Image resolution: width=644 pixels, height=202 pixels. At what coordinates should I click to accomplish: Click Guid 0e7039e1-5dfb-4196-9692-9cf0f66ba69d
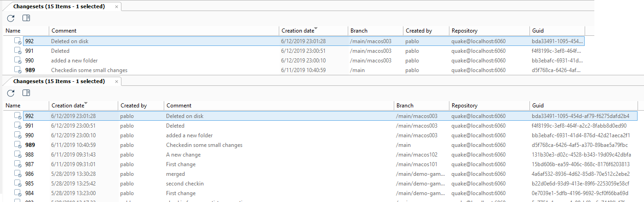(581, 193)
